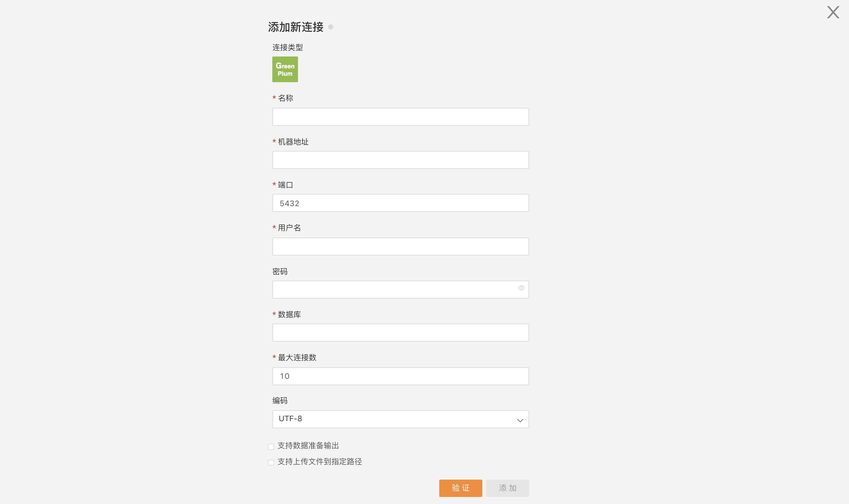Open the UTF-8 encoding combo box
This screenshot has height=504, width=849.
(x=400, y=419)
